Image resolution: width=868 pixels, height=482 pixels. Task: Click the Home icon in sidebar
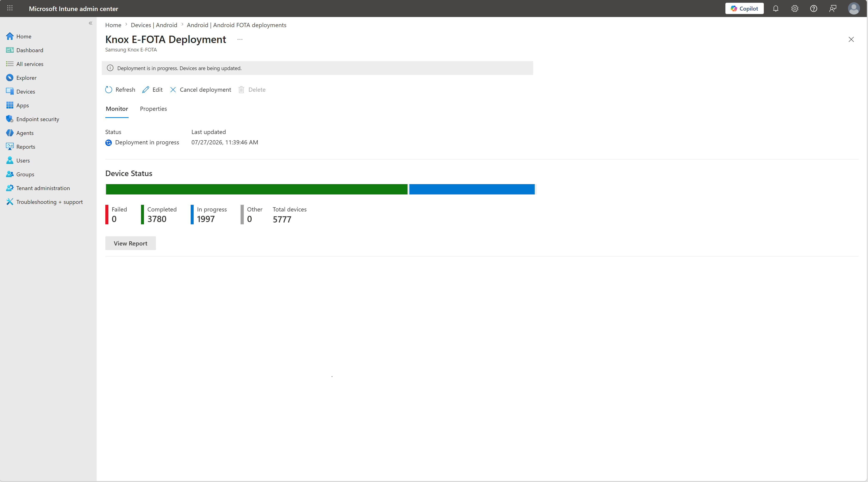coord(10,36)
